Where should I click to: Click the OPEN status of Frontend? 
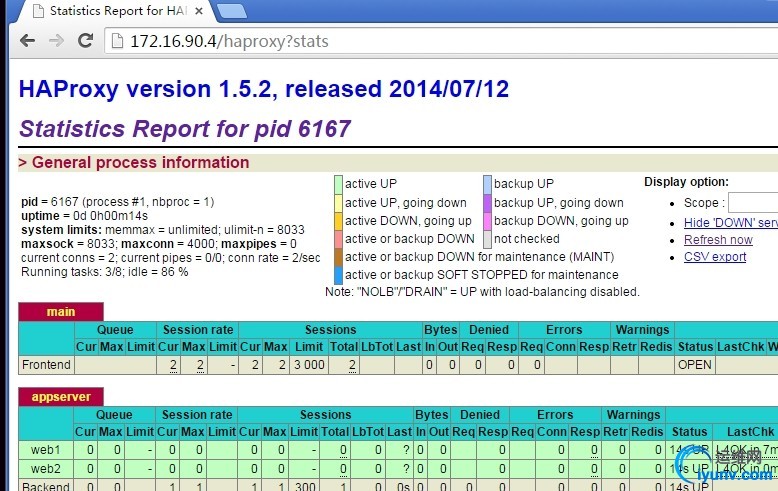[695, 365]
